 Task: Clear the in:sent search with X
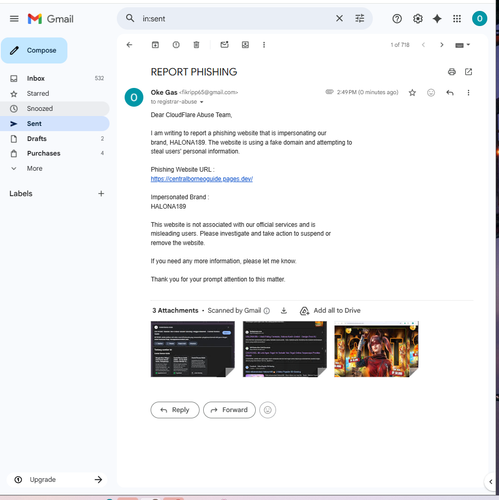[x=339, y=18]
